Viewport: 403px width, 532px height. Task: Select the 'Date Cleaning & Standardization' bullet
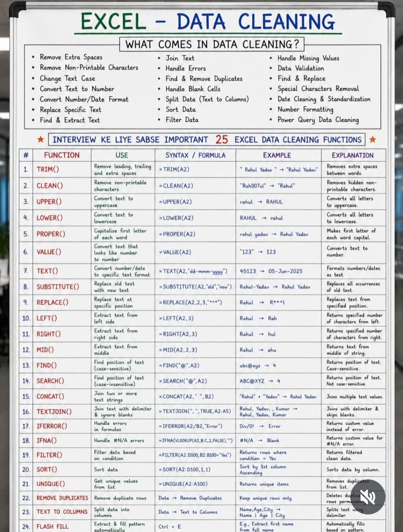coord(324,99)
